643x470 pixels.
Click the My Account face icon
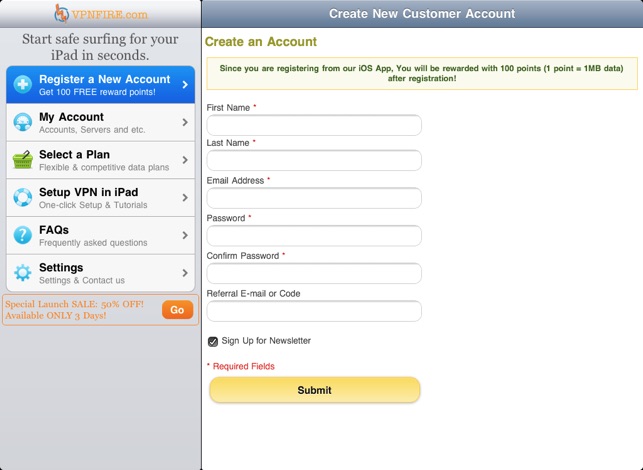click(23, 122)
